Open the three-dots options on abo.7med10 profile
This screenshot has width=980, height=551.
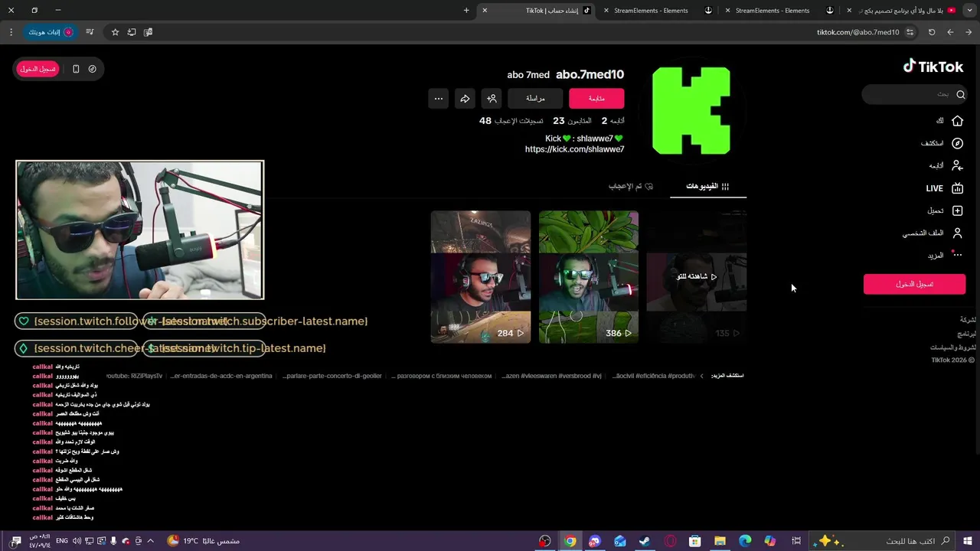tap(438, 99)
